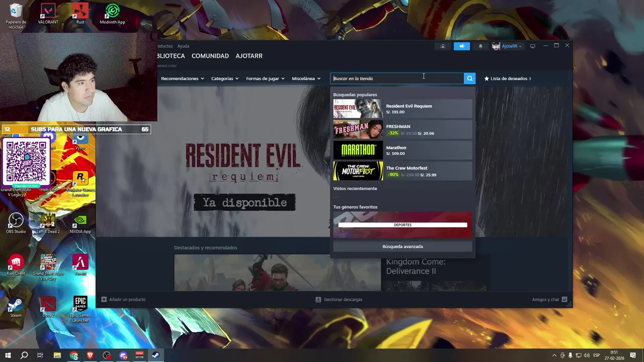Viewport: 644px width, 362px height.
Task: Select the Rust desktop icon
Action: coord(80,14)
